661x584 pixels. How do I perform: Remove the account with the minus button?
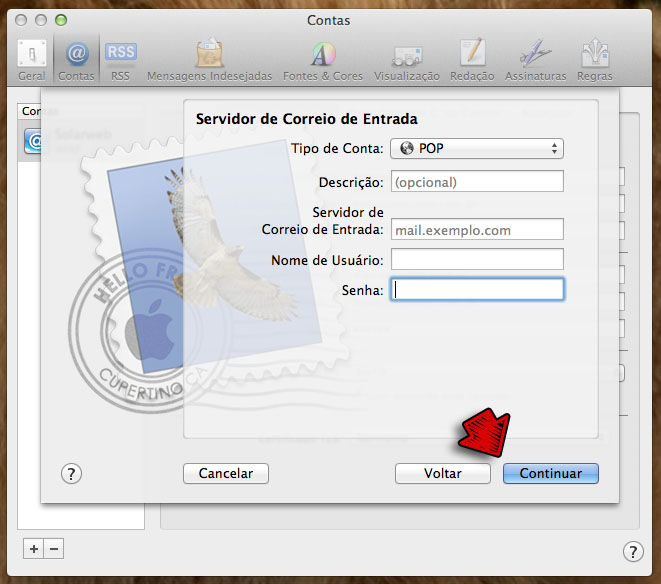(x=54, y=549)
